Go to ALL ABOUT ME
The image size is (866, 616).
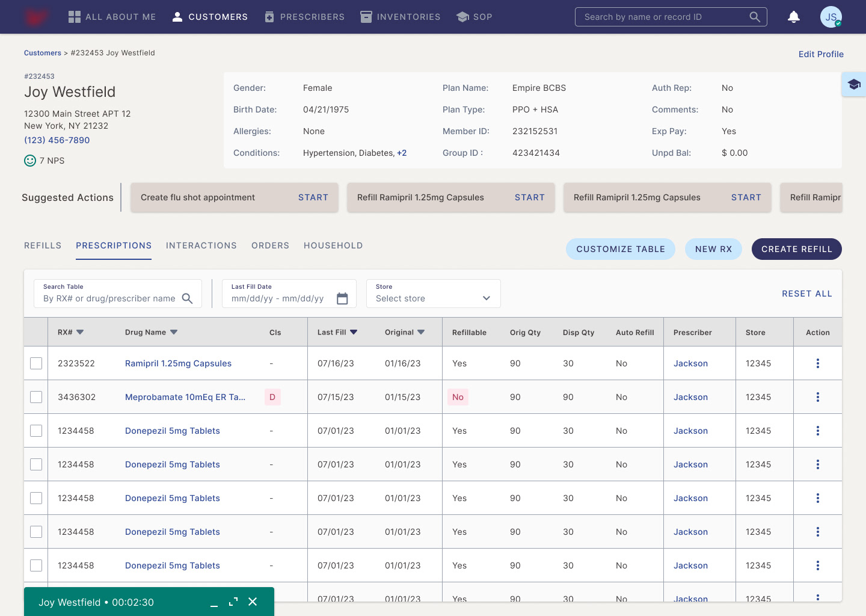(112, 17)
